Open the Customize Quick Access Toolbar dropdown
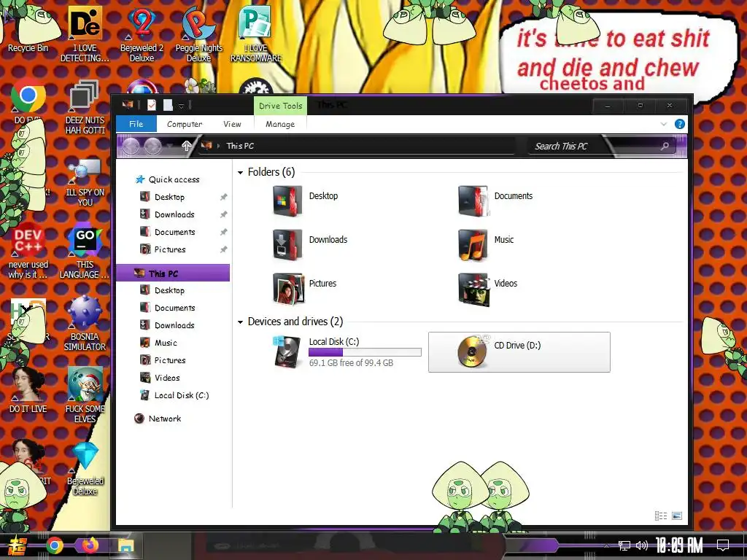Screen dimensions: 747x560 pyautogui.click(x=181, y=106)
